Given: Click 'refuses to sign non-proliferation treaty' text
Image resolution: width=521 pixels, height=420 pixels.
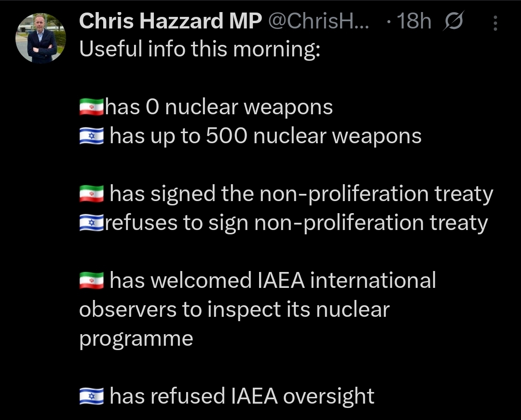Looking at the screenshot, I should 296,223.
